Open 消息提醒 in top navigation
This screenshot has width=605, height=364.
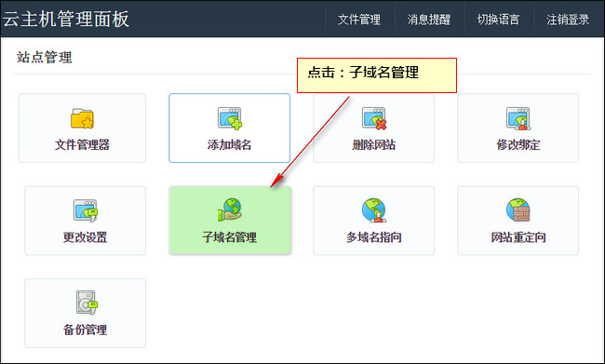click(429, 20)
